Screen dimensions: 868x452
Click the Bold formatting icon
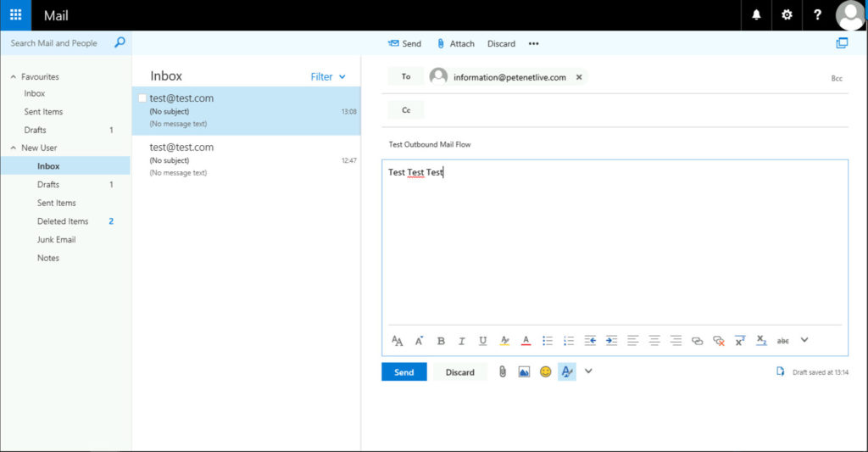coord(441,341)
